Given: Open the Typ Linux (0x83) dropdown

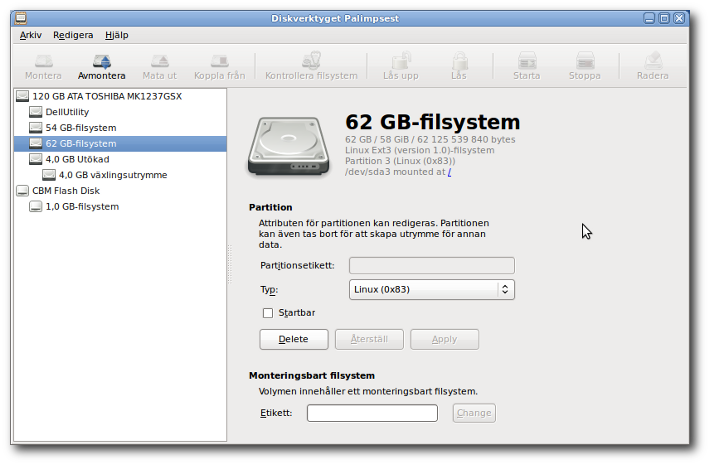Looking at the screenshot, I should click(432, 289).
